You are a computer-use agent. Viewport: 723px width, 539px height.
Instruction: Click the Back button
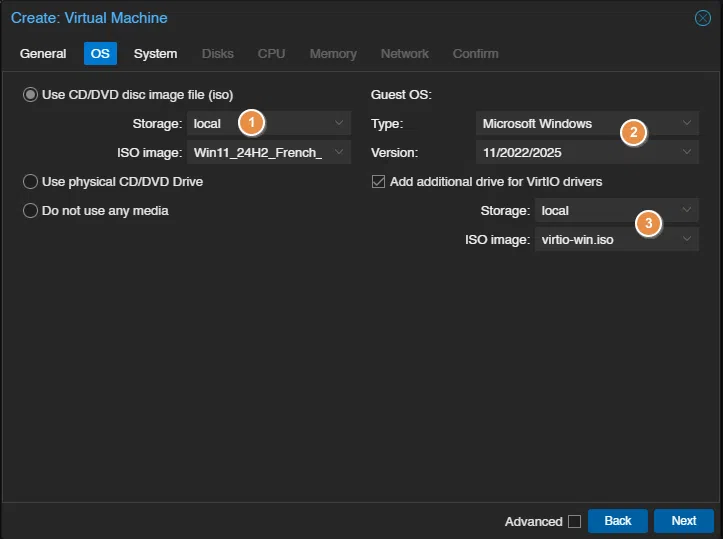click(x=618, y=521)
